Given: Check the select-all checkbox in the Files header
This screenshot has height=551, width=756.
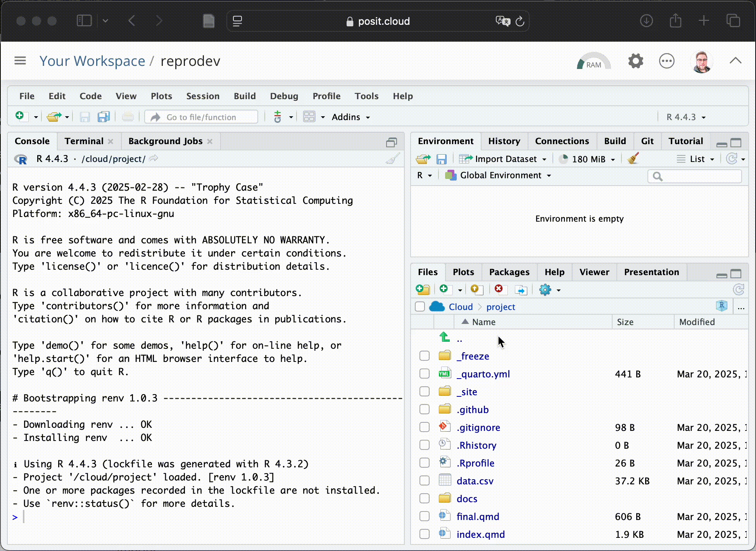Looking at the screenshot, I should 420,306.
